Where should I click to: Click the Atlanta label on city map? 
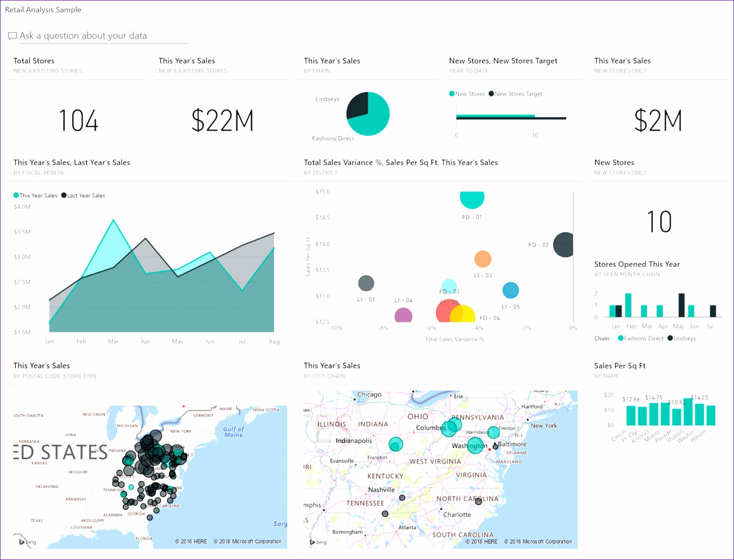click(x=407, y=528)
